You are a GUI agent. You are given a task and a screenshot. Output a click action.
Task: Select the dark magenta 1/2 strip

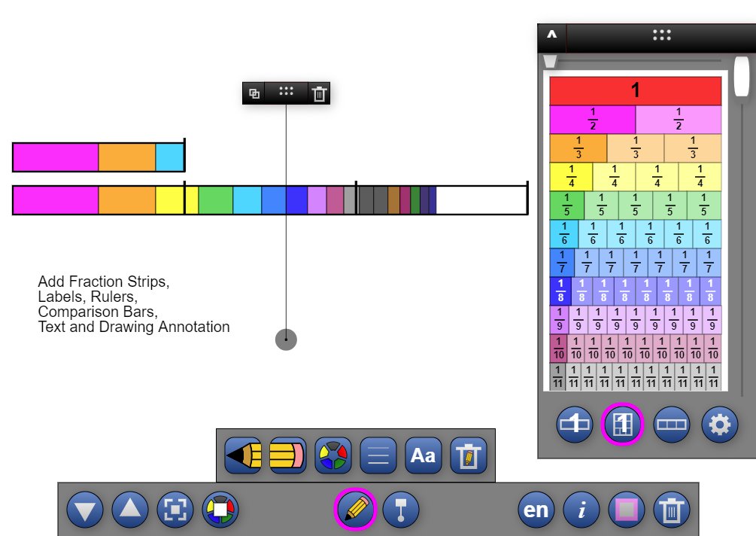point(593,119)
